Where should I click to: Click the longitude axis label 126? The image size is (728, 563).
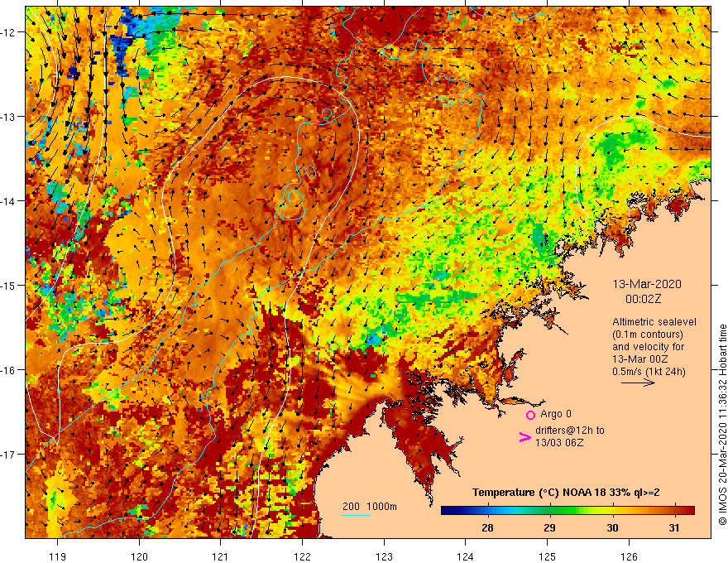[629, 556]
